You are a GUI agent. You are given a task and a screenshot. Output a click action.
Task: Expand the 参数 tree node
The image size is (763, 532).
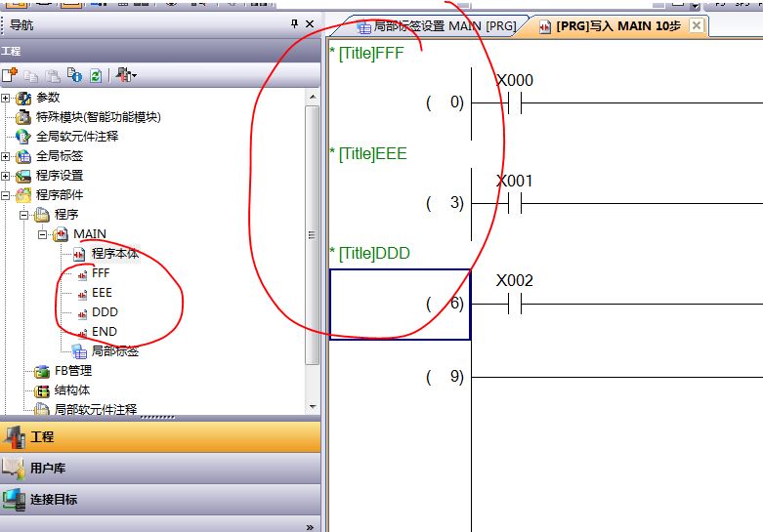pyautogui.click(x=6, y=98)
